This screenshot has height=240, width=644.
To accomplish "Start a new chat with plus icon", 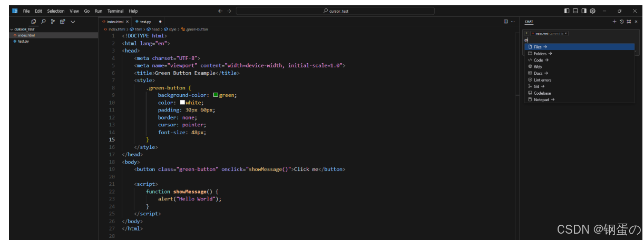I will click(x=614, y=22).
